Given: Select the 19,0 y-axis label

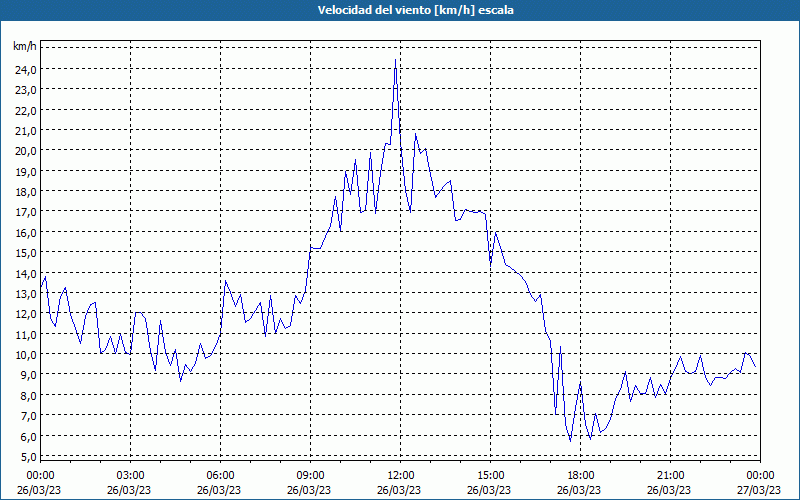Looking at the screenshot, I should (x=26, y=172).
